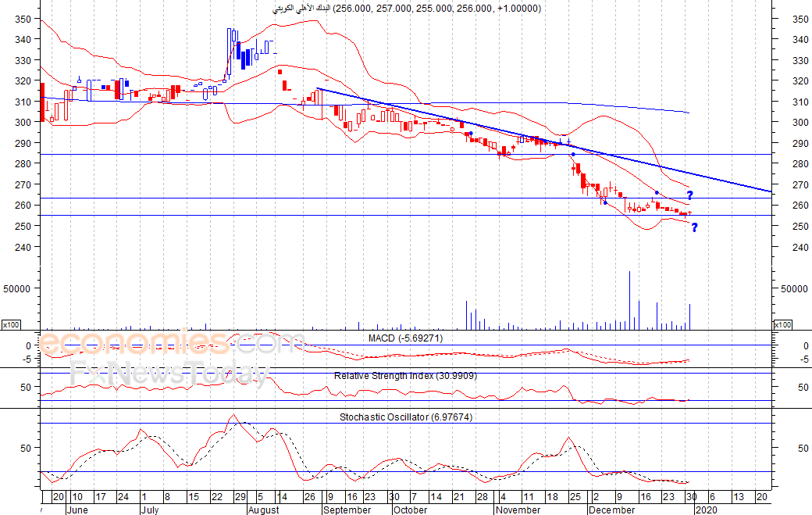Click 280 on the right price axis
This screenshot has height=515, width=812.
pos(800,164)
